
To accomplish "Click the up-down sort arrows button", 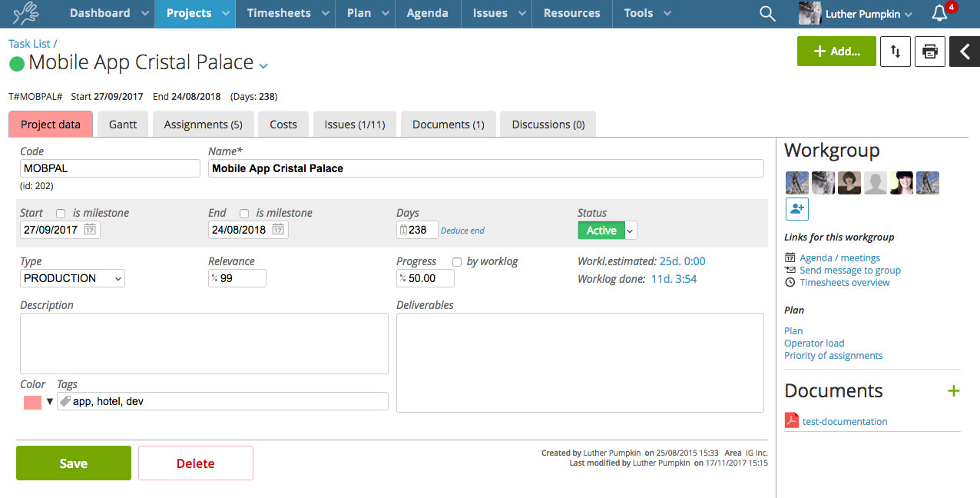I will tap(895, 51).
